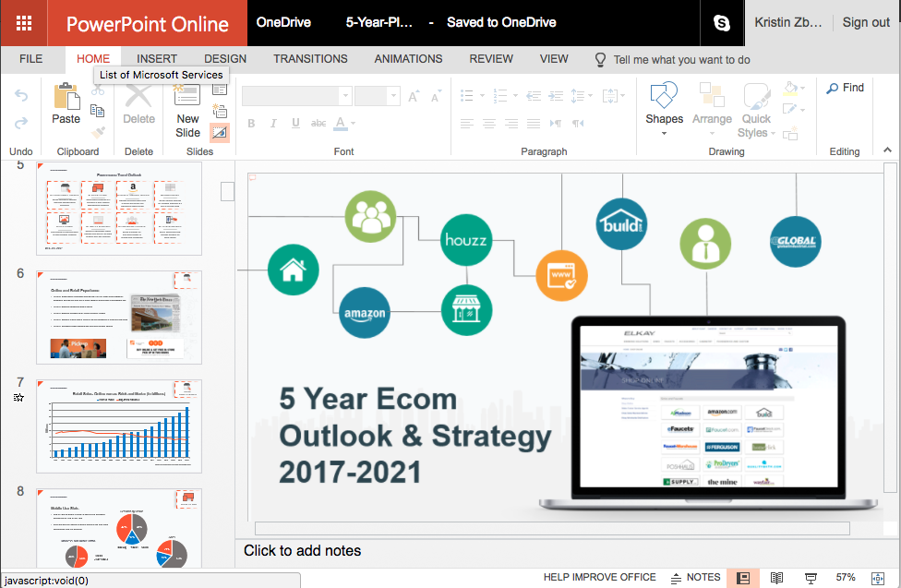Redo the last action

point(21,123)
